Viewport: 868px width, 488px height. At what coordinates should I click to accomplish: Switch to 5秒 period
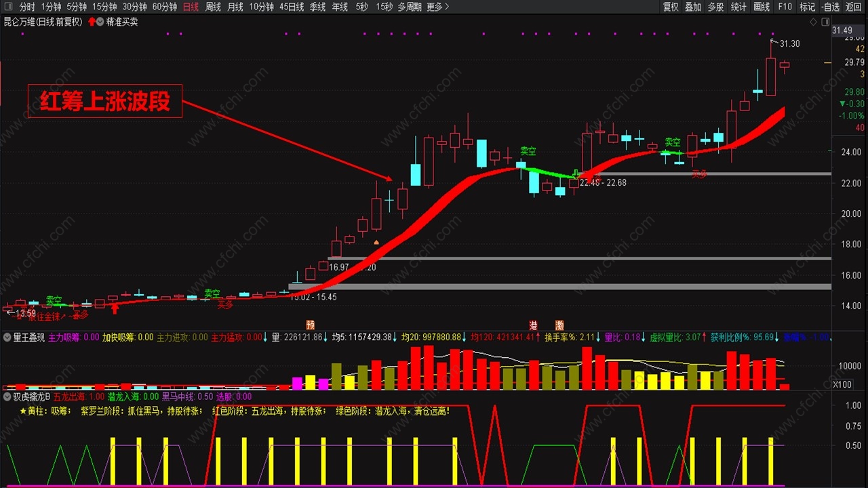click(361, 7)
